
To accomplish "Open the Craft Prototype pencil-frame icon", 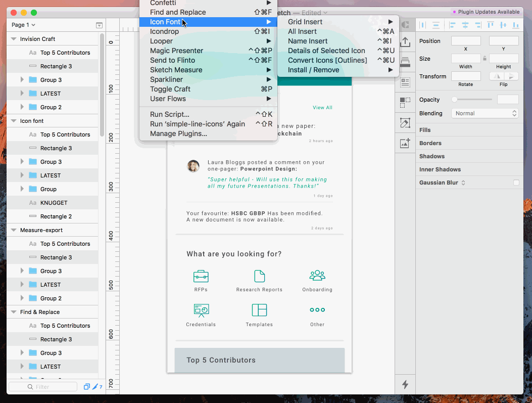I will tap(405, 123).
